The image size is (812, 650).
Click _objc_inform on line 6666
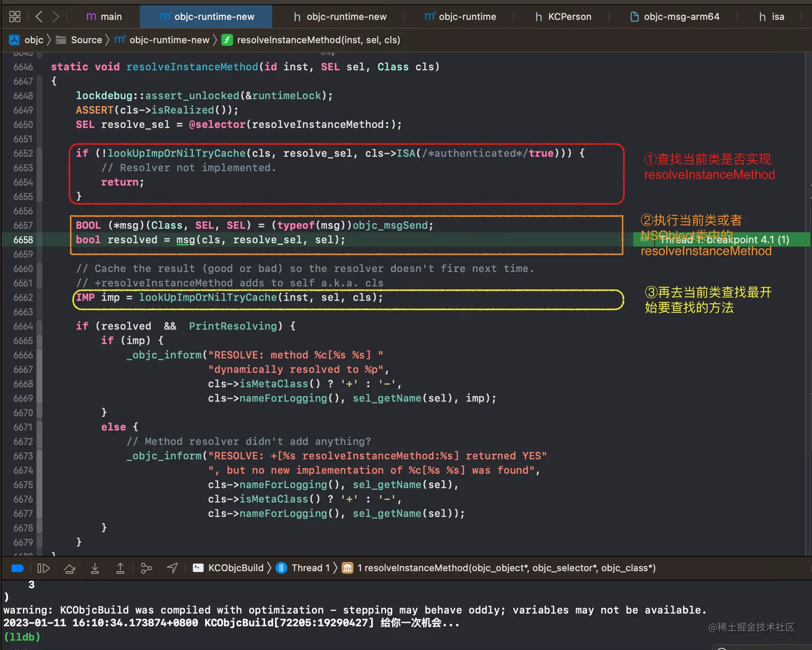(x=164, y=355)
